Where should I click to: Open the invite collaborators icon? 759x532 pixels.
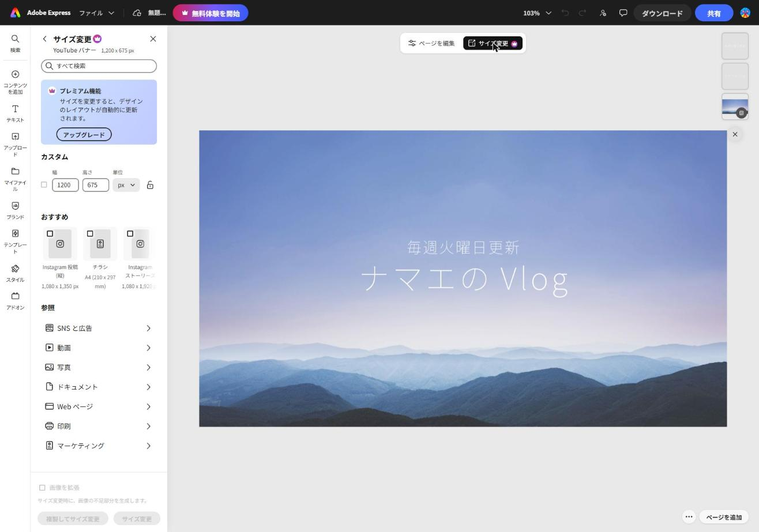point(603,13)
